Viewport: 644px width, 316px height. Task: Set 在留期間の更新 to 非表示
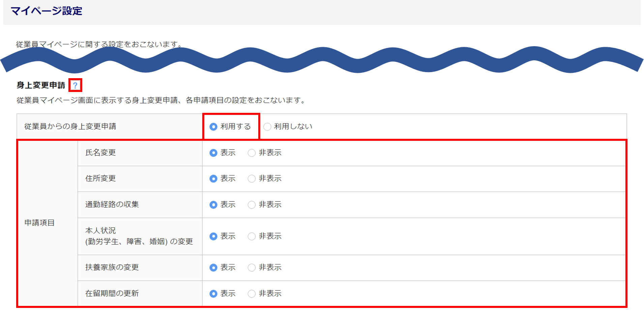click(x=252, y=294)
